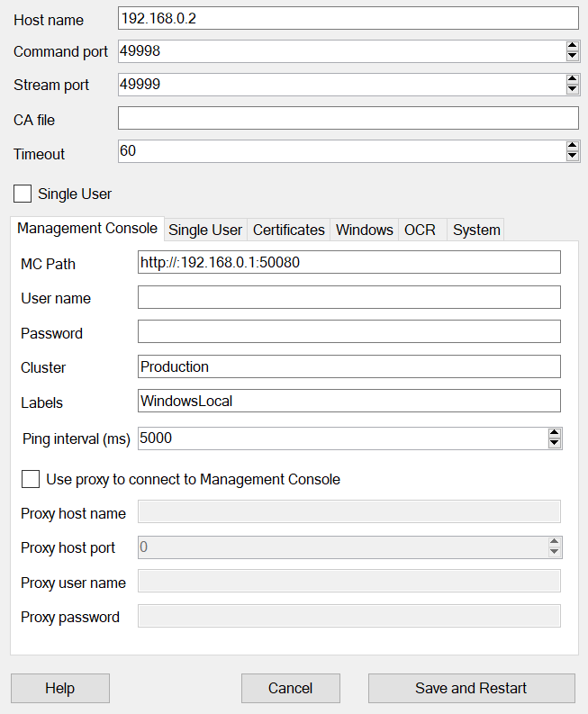Decrease the Ping interval value

point(554,444)
